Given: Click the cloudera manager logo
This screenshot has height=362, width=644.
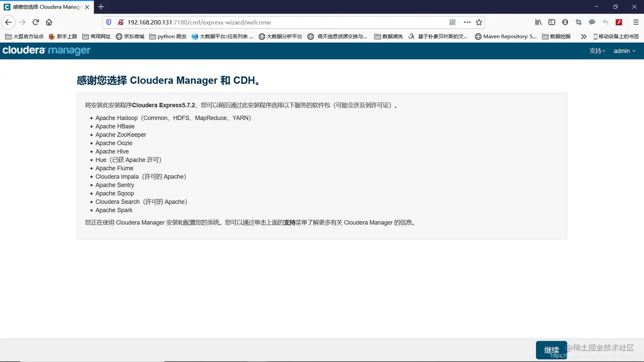Looking at the screenshot, I should pyautogui.click(x=46, y=51).
